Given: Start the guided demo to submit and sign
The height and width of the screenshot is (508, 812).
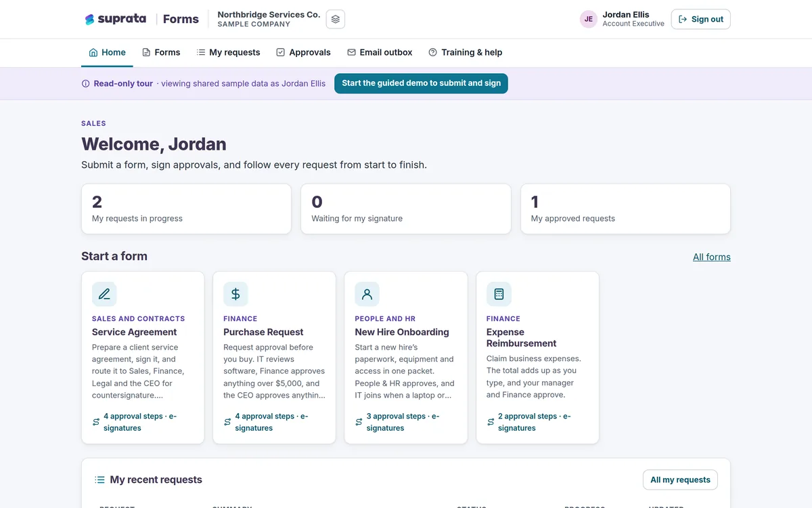Looking at the screenshot, I should click(x=421, y=83).
